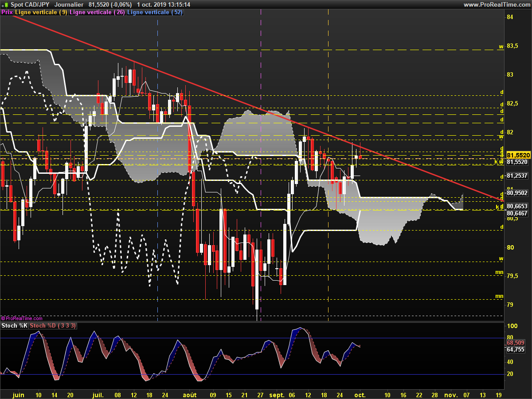The width and height of the screenshot is (532, 399).
Task: Click the oct. date axis label
Action: 360,394
